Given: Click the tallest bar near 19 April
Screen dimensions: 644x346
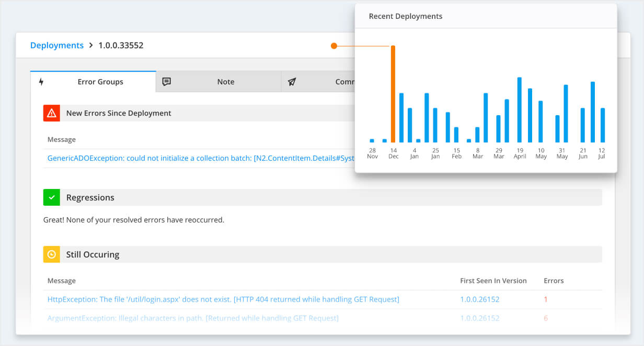Looking at the screenshot, I should 520,110.
